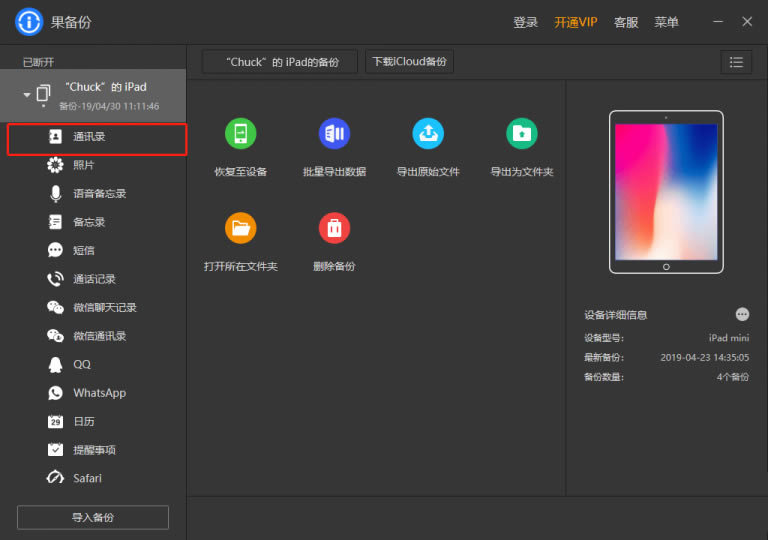This screenshot has width=768, height=540.
Task: Switch to the "Chuck" 的 iPad的备份 tab
Action: (x=280, y=62)
